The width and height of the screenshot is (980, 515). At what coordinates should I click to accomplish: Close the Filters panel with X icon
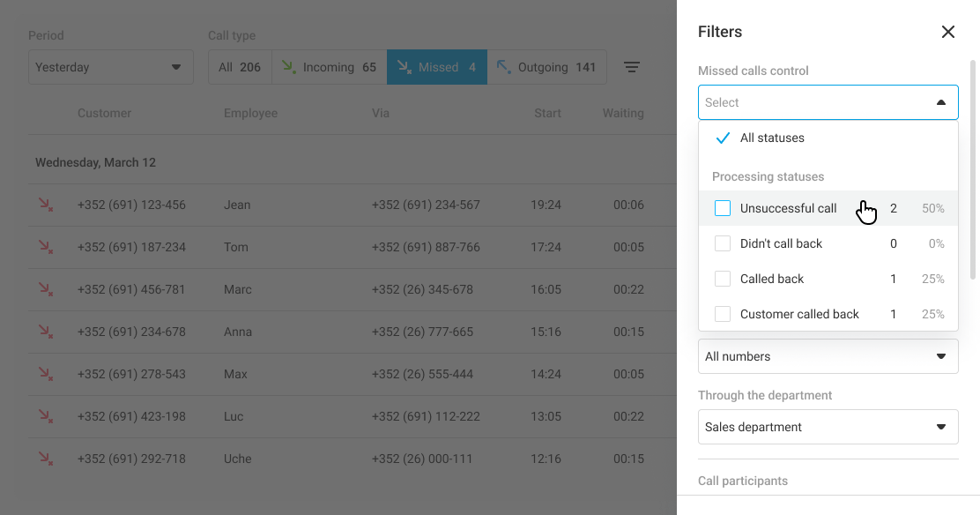(948, 32)
